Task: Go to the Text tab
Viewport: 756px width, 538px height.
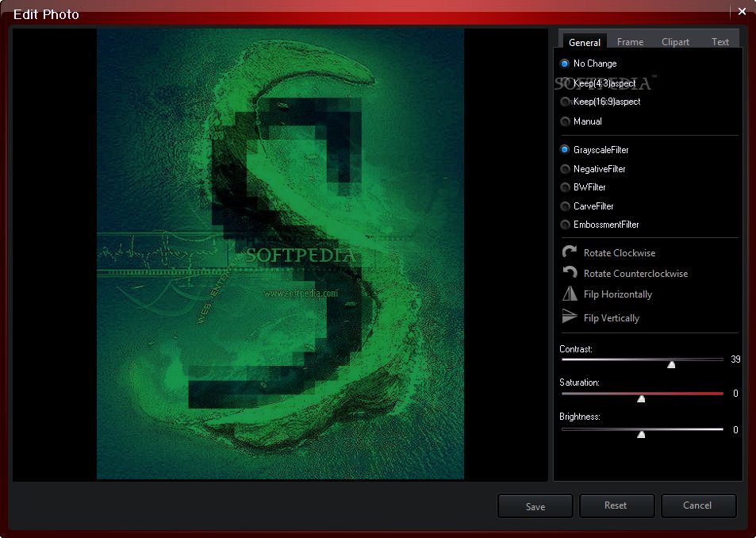Action: pyautogui.click(x=720, y=42)
